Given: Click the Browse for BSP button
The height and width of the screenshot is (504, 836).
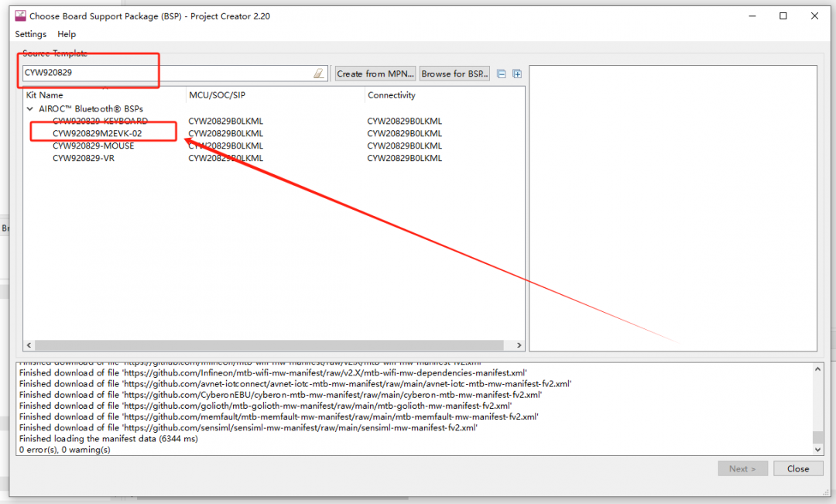Looking at the screenshot, I should coord(454,73).
